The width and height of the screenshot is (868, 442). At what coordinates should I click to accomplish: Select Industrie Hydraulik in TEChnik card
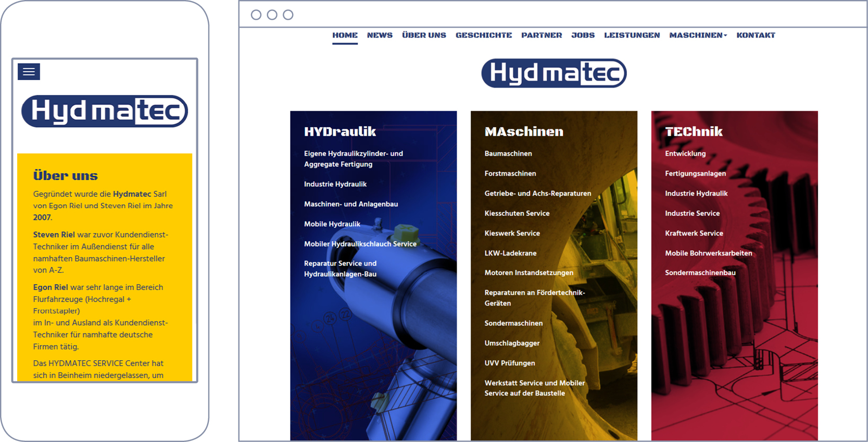click(696, 193)
